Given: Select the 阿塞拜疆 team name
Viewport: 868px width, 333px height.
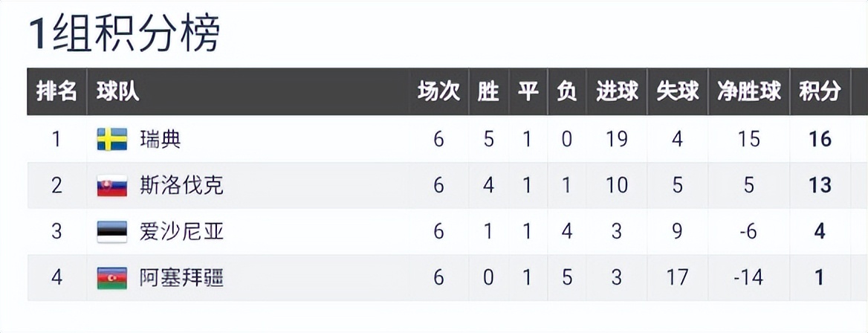Looking at the screenshot, I should coord(181,278).
